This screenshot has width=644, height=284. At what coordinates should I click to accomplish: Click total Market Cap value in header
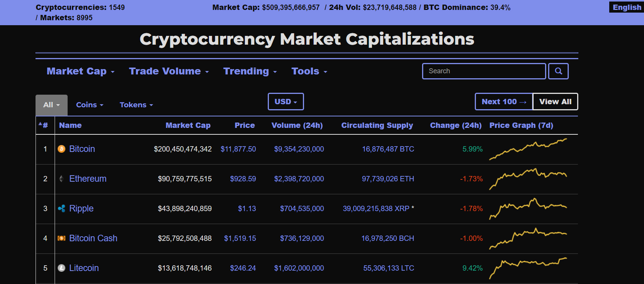(x=291, y=7)
